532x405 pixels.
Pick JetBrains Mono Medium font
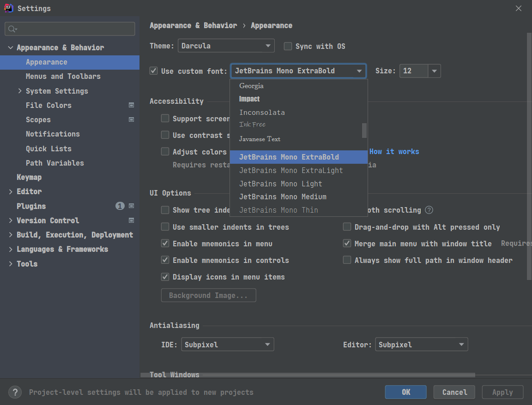pos(299,197)
